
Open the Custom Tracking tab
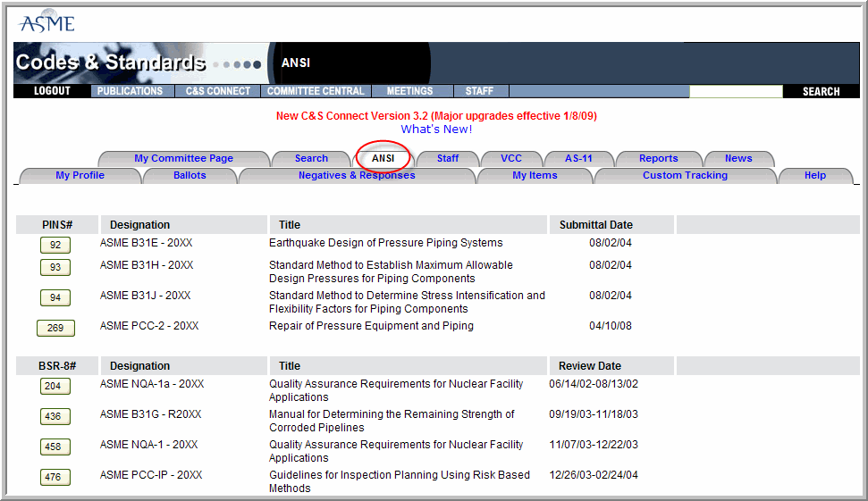pyautogui.click(x=685, y=175)
